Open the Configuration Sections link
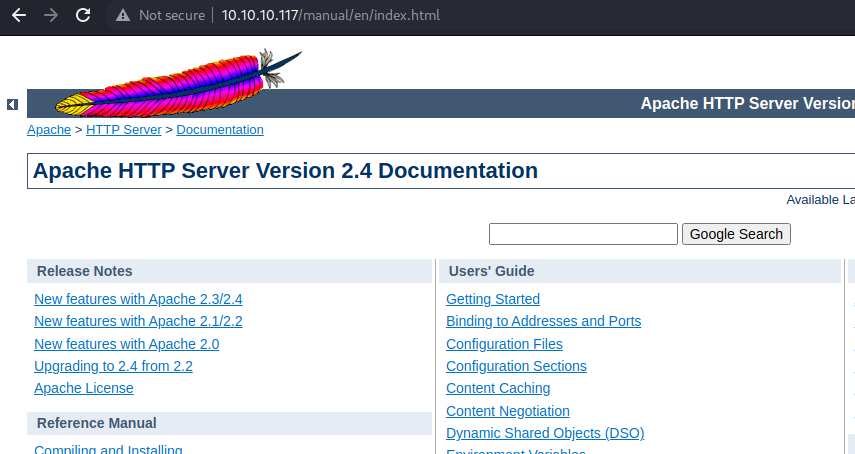The height and width of the screenshot is (454, 855). (x=516, y=366)
